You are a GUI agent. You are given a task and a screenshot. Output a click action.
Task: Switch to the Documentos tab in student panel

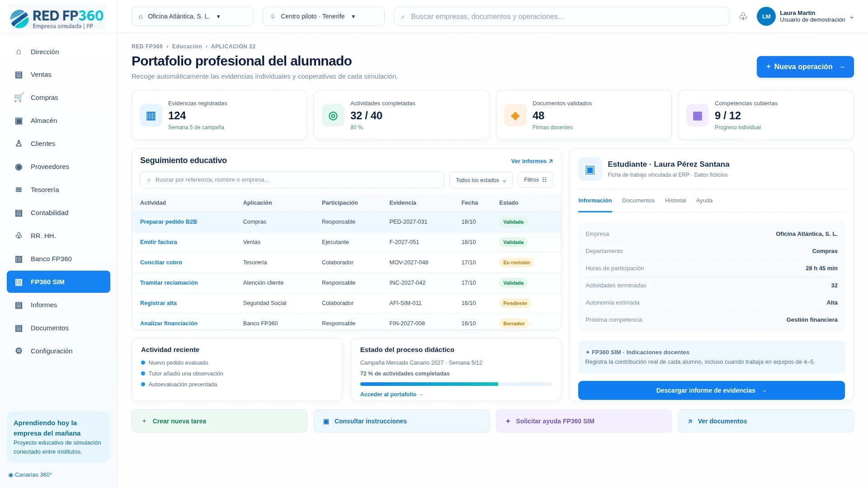638,201
